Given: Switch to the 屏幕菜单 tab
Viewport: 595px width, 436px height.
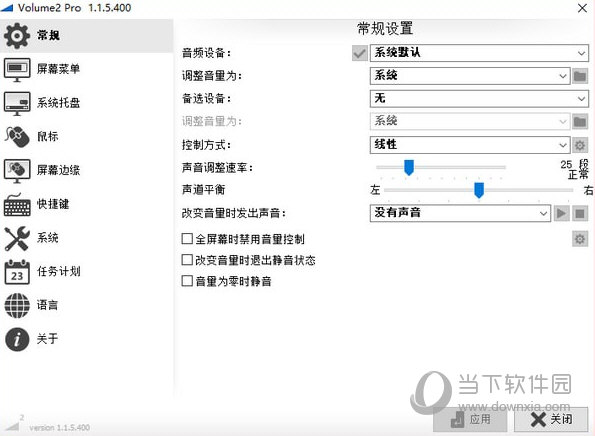Looking at the screenshot, I should [x=58, y=69].
